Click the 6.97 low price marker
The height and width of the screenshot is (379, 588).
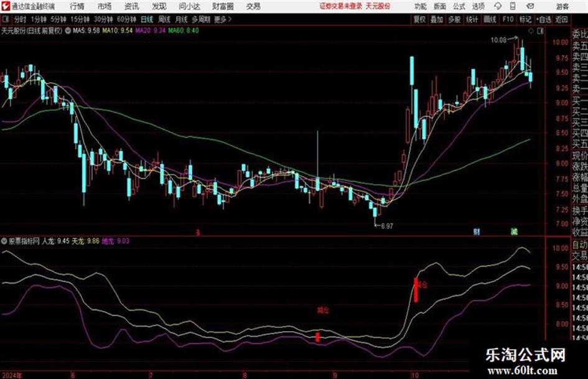click(386, 226)
